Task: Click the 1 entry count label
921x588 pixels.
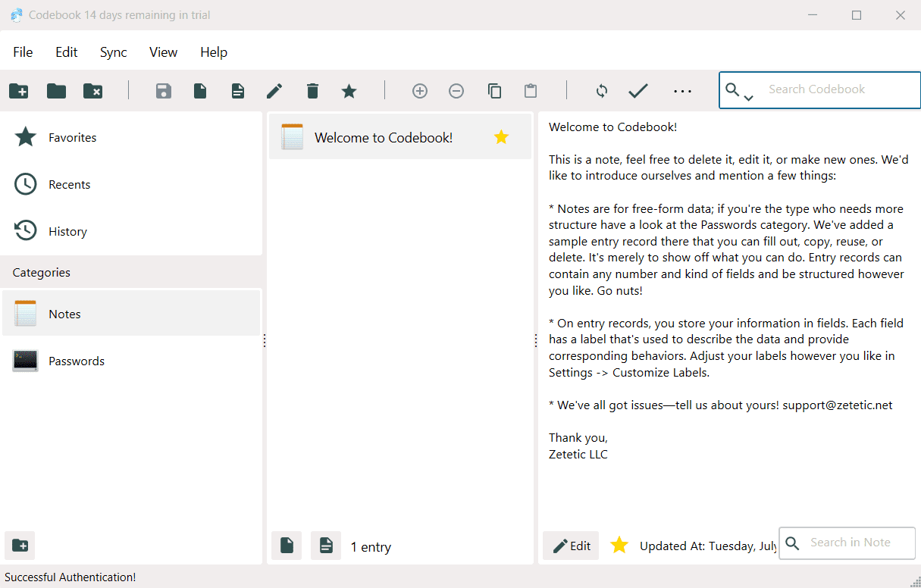Action: coord(371,547)
